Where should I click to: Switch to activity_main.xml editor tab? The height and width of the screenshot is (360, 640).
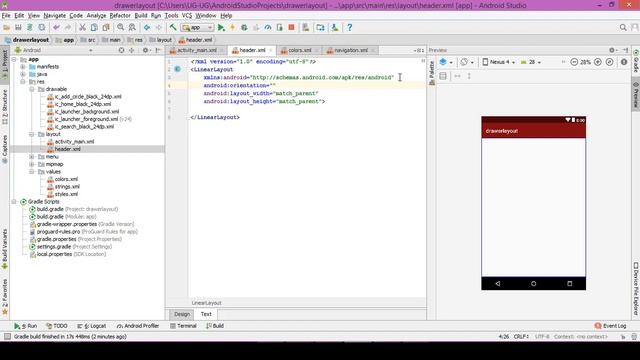tap(196, 50)
